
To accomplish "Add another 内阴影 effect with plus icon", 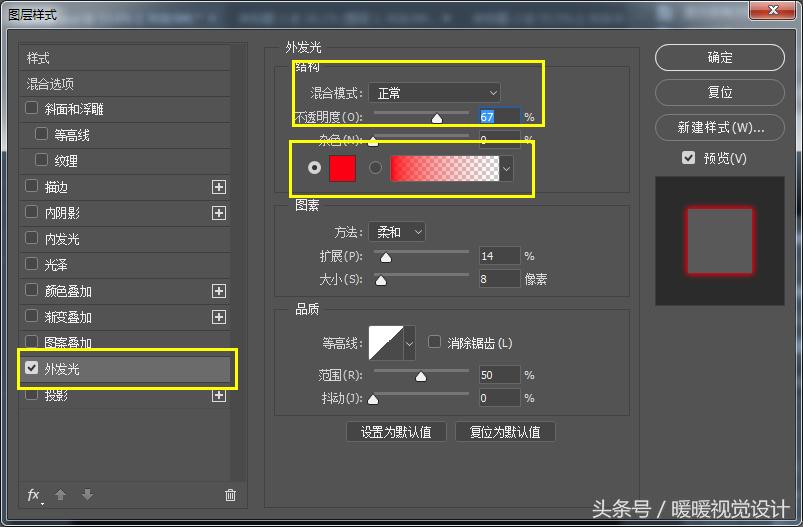I will point(219,213).
